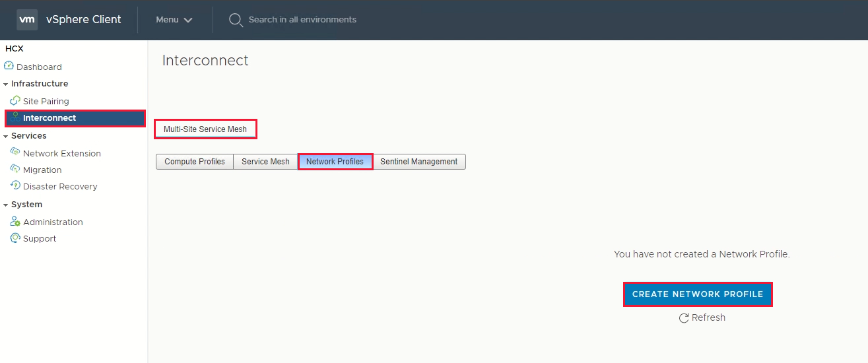Click the 'You have not created a Network Profile.' text
868x363 pixels.
tap(702, 254)
